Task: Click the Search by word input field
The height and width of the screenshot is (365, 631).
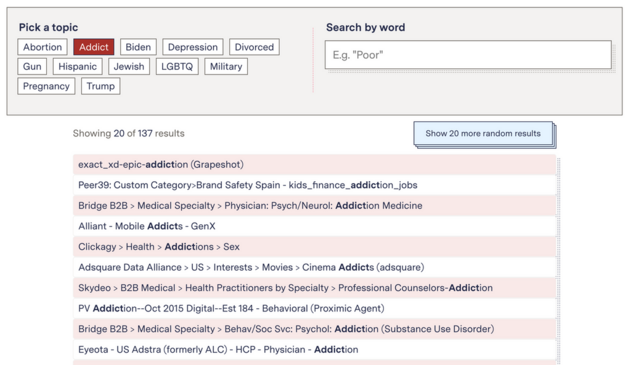Action: click(x=468, y=55)
